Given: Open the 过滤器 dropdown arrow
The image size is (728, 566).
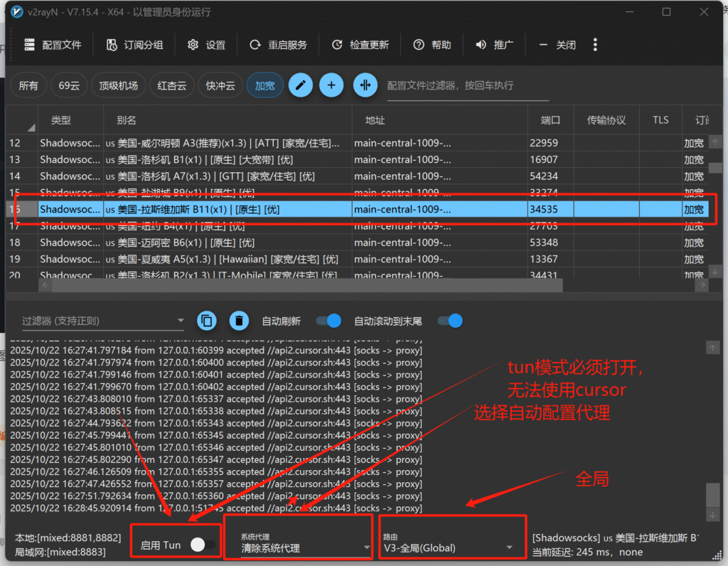Looking at the screenshot, I should 180,321.
